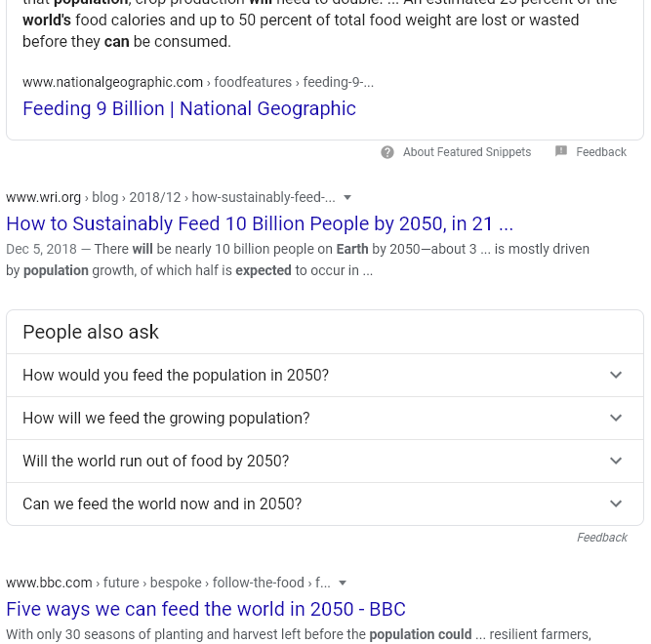Expand chevron for world running out of food
Image resolution: width=651 pixels, height=644 pixels.
(616, 461)
